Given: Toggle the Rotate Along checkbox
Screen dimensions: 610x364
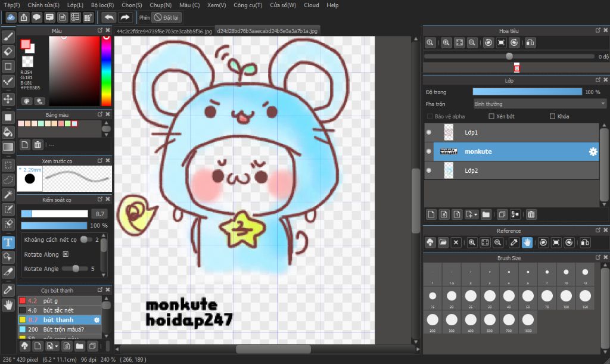Looking at the screenshot, I should pyautogui.click(x=66, y=254).
